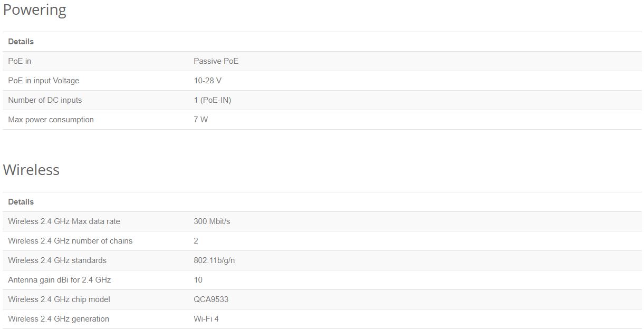Select Wireless 2.4 GHz number of chains label
Image resolution: width=644 pixels, height=330 pixels.
click(x=70, y=241)
